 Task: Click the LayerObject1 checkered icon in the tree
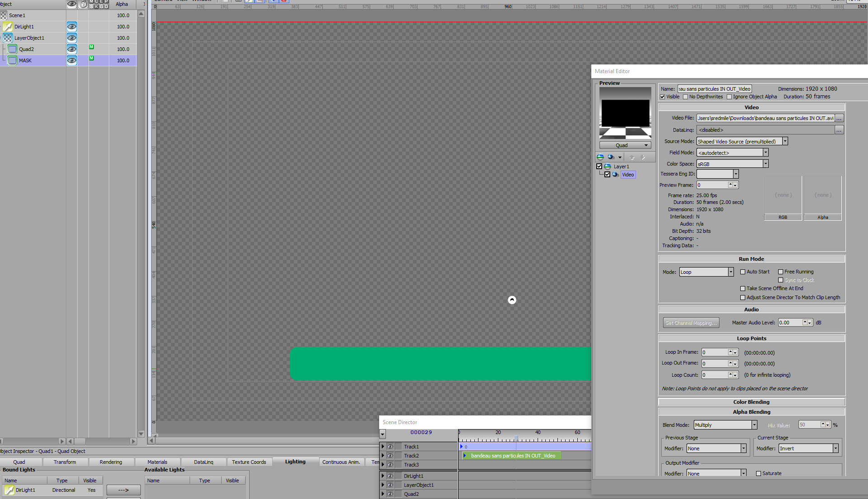click(x=8, y=38)
